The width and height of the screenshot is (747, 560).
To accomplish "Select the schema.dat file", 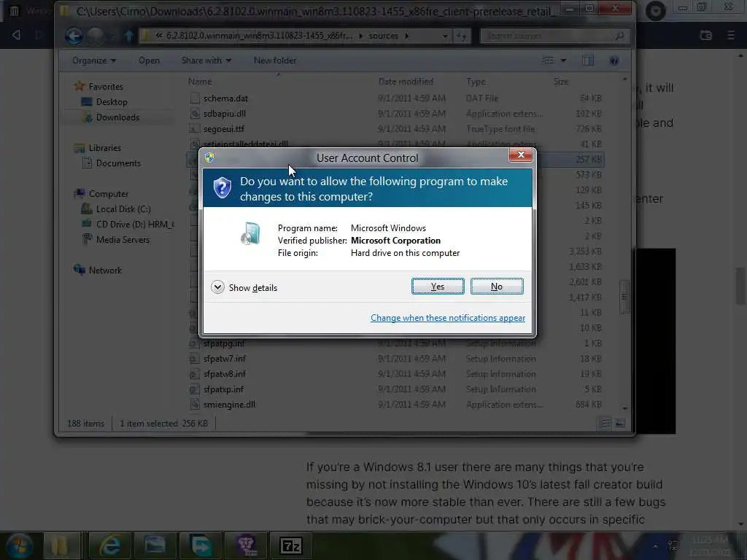I will [395, 98].
